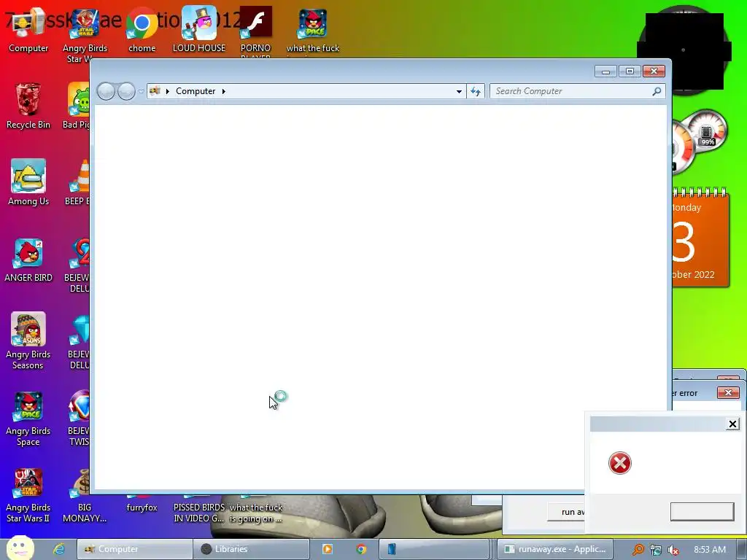Screen dimensions: 747x560
Task: Close the small blank error dialog
Action: [732, 424]
